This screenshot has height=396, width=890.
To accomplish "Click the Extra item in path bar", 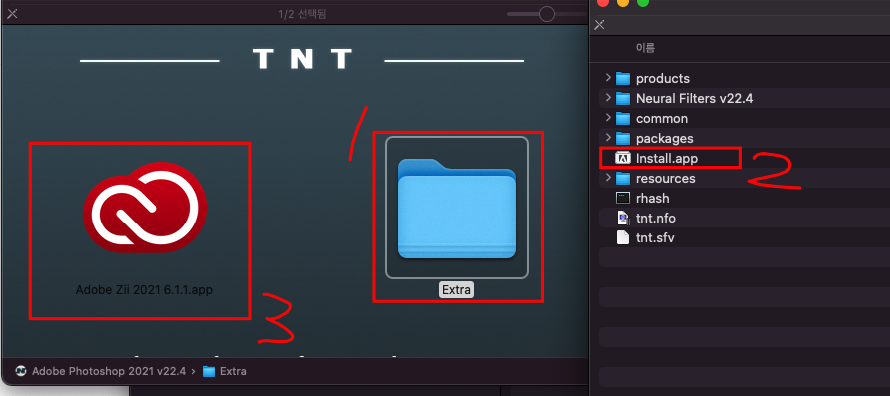I will click(x=233, y=372).
